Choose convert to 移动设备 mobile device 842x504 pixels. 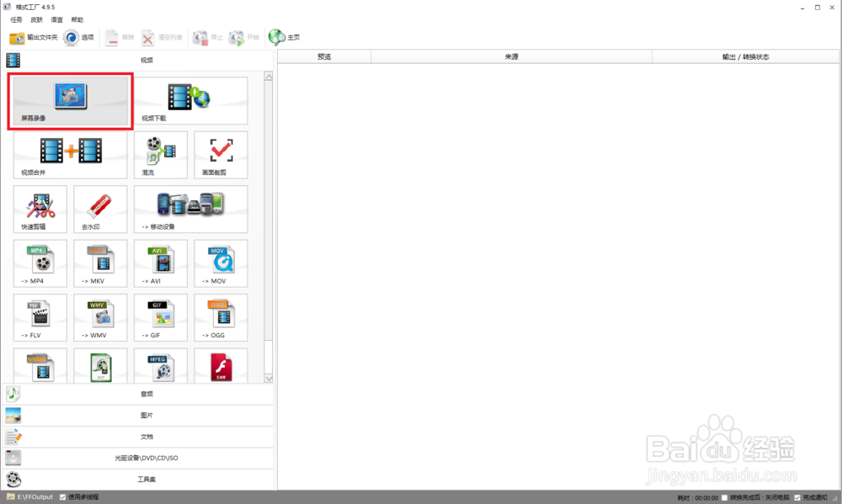click(x=190, y=210)
